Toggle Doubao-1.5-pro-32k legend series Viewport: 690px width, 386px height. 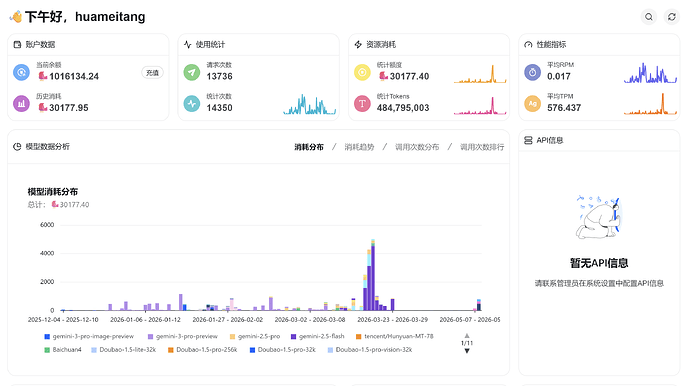[x=283, y=350]
